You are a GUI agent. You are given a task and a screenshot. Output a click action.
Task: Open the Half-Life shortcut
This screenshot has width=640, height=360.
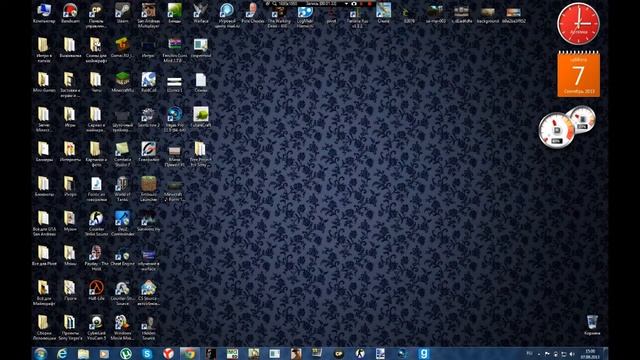[x=96, y=291]
